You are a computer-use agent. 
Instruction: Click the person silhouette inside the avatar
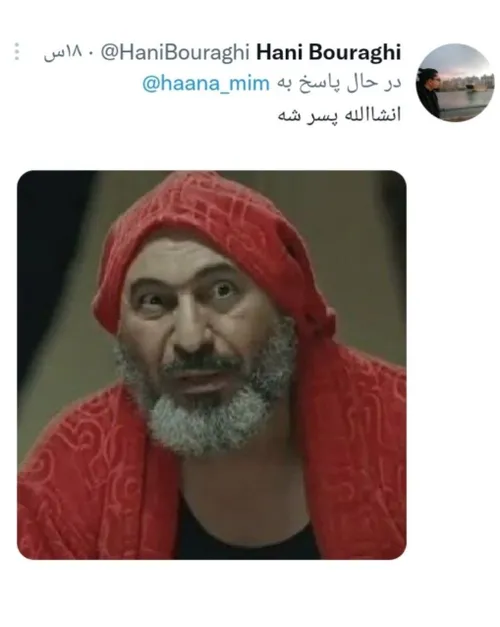(428, 94)
